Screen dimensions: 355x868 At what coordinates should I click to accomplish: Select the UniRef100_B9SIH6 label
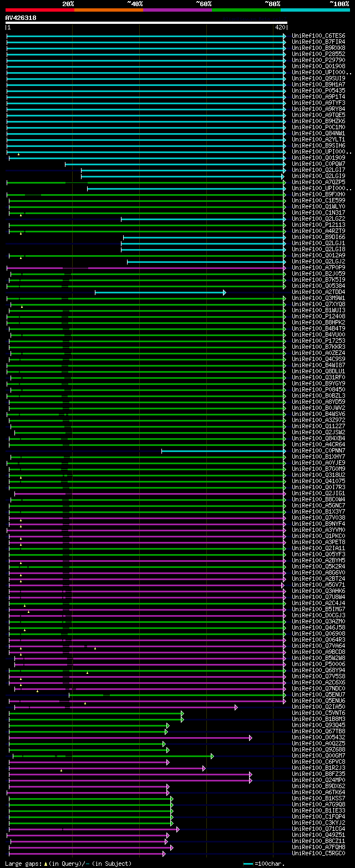318,145
